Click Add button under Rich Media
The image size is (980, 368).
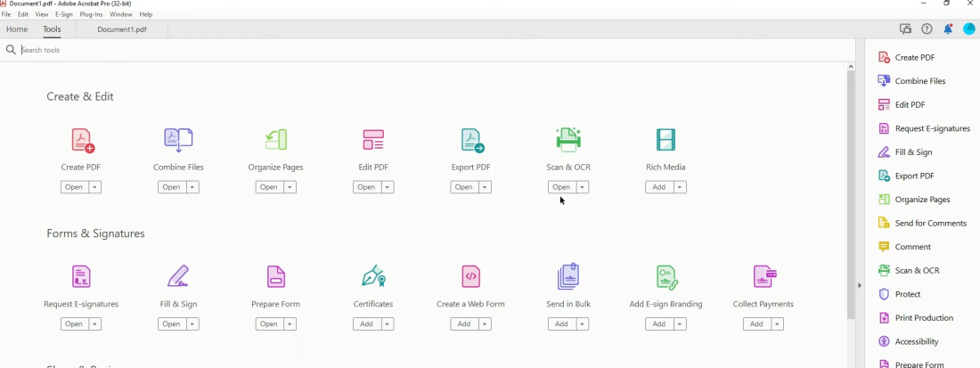pyautogui.click(x=658, y=187)
